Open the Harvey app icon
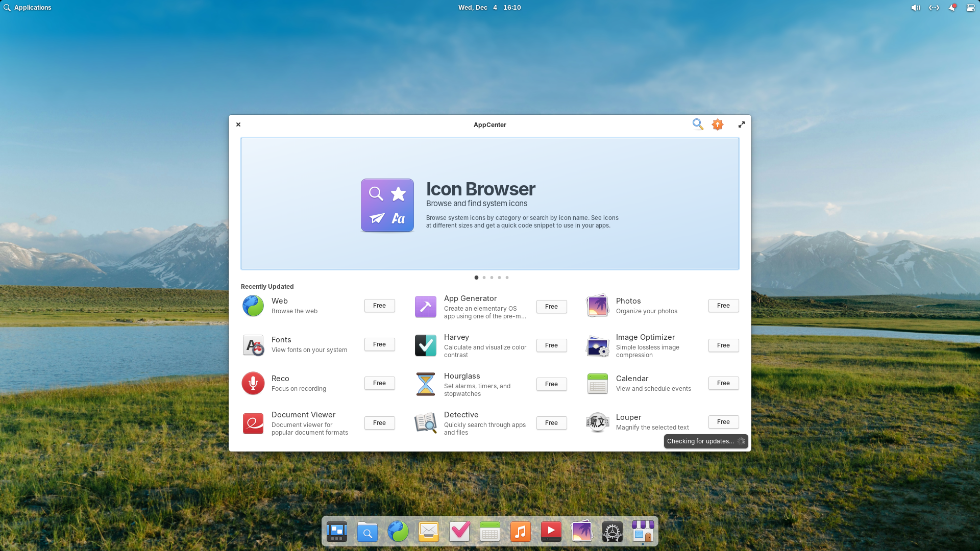The height and width of the screenshot is (551, 980). click(425, 345)
